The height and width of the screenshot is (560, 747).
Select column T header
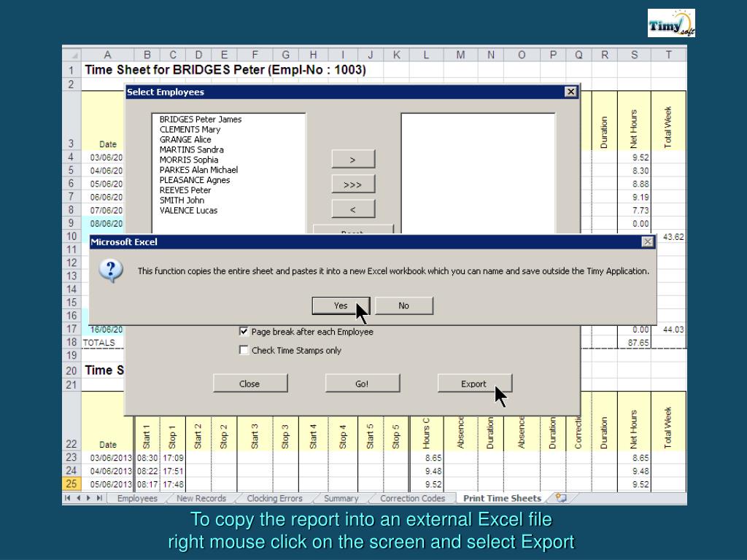(x=669, y=55)
